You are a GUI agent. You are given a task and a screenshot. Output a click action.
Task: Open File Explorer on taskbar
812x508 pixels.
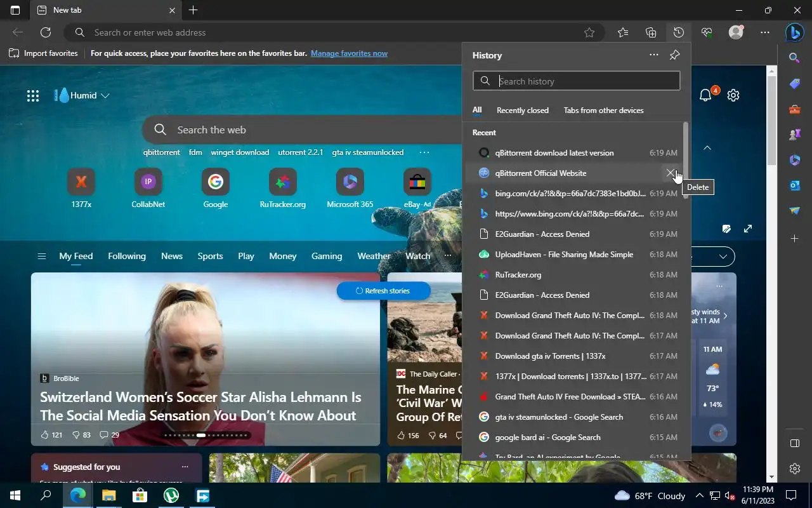(109, 495)
